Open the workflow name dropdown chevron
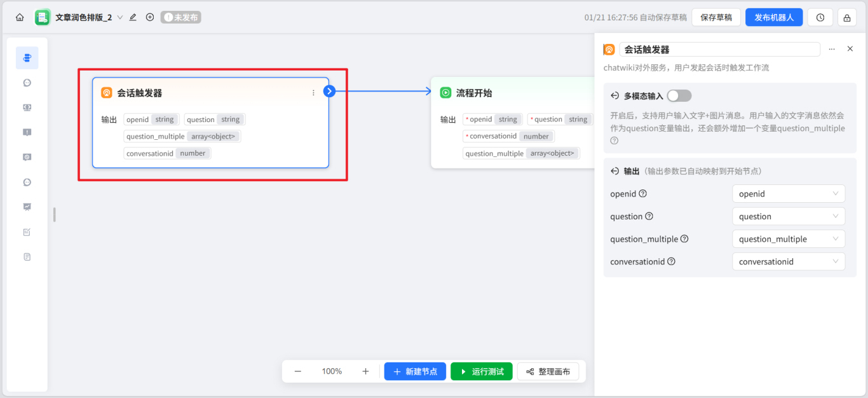The image size is (868, 398). (x=121, y=17)
